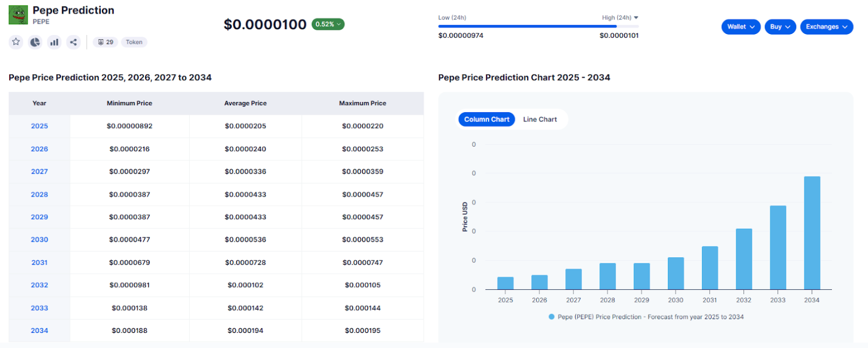Open the Exchanges dropdown

pos(826,27)
